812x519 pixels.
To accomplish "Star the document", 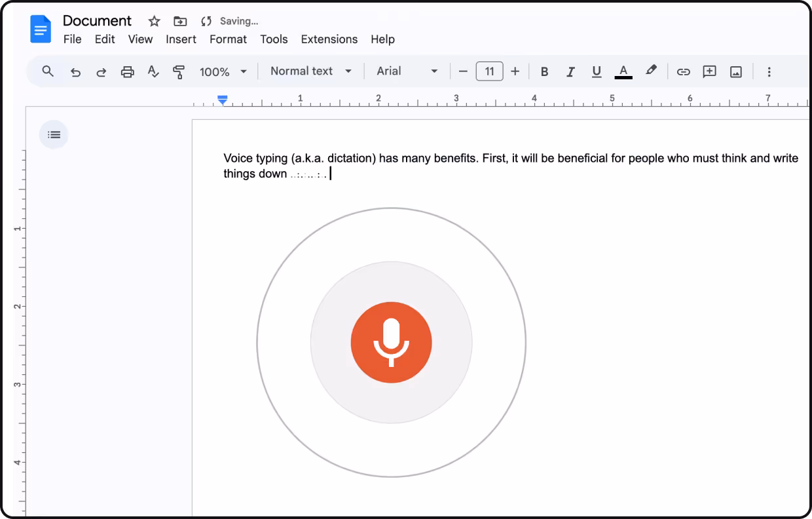I will [x=155, y=21].
